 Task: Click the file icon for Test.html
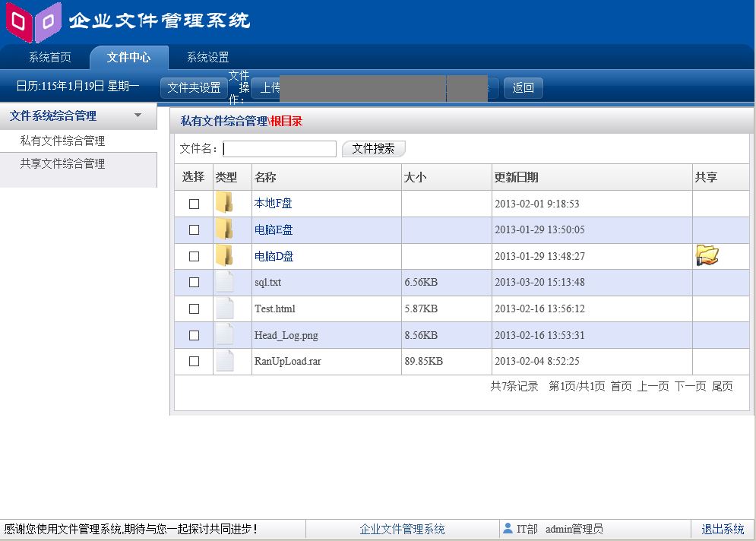pyautogui.click(x=224, y=308)
